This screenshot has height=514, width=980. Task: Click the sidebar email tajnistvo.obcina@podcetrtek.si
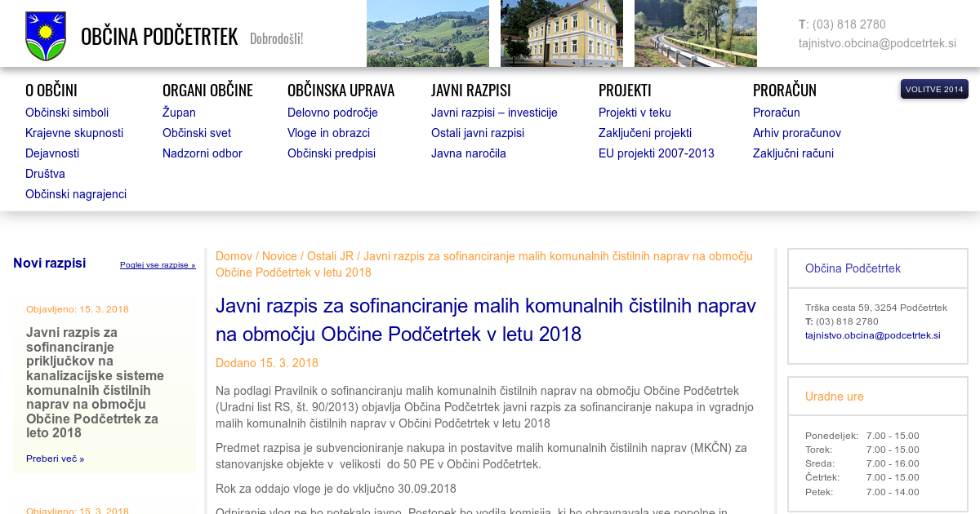pyautogui.click(x=872, y=335)
